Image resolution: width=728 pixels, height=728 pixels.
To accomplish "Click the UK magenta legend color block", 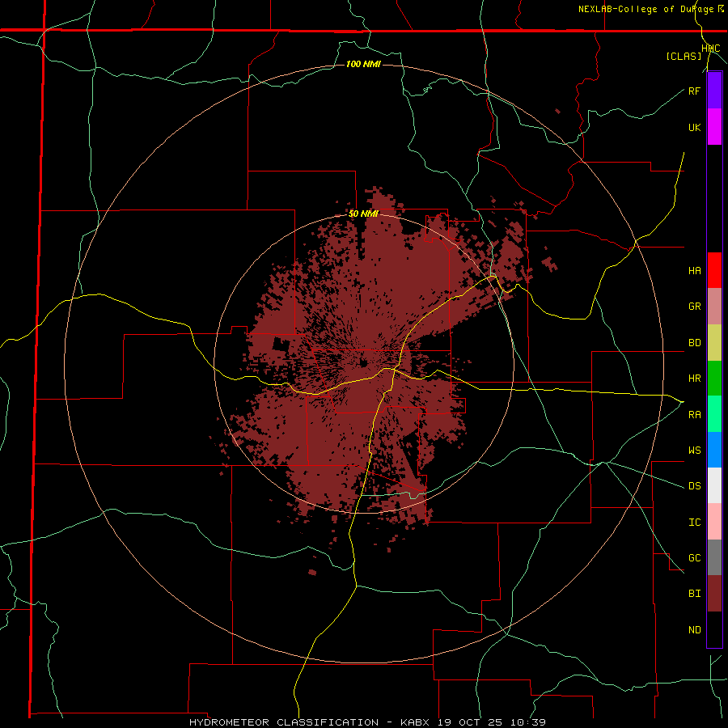I will pos(714,127).
